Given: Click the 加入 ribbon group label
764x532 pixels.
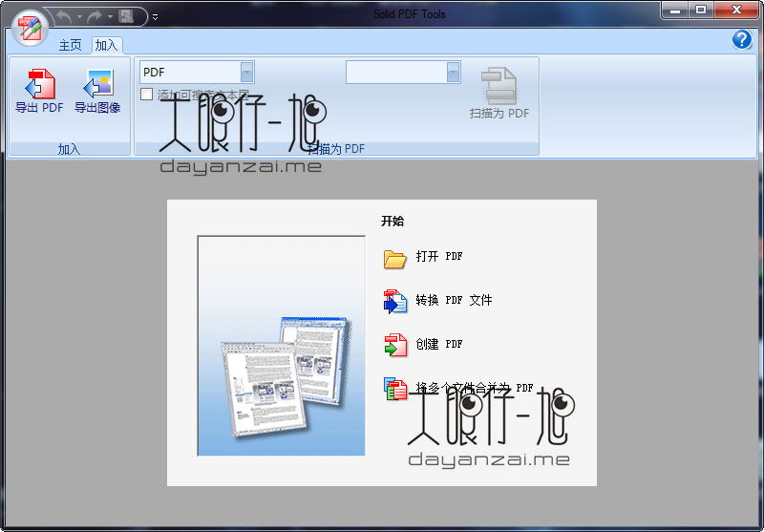Looking at the screenshot, I should (69, 149).
